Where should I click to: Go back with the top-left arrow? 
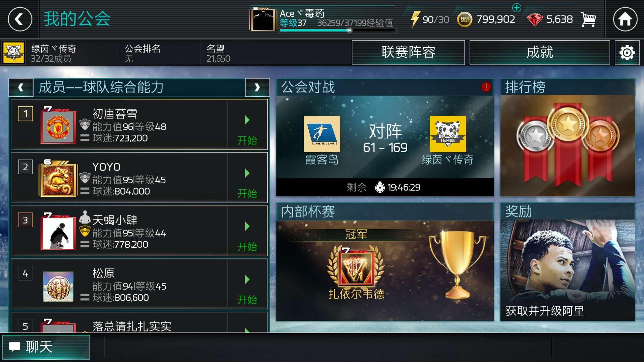click(20, 19)
